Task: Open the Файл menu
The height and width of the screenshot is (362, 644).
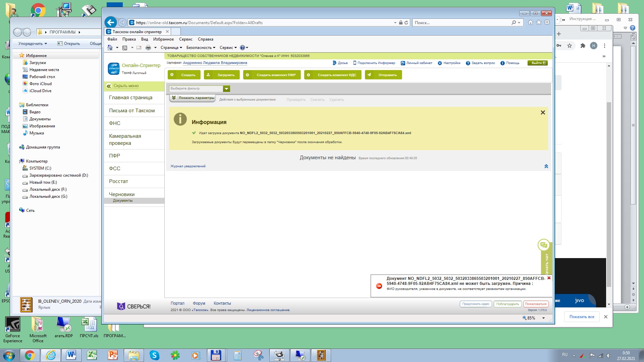Action: [x=112, y=39]
